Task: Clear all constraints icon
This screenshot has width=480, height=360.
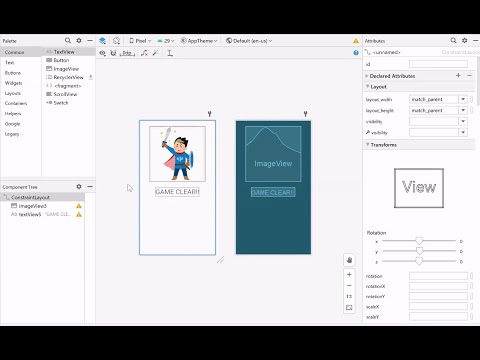Action: [x=144, y=53]
